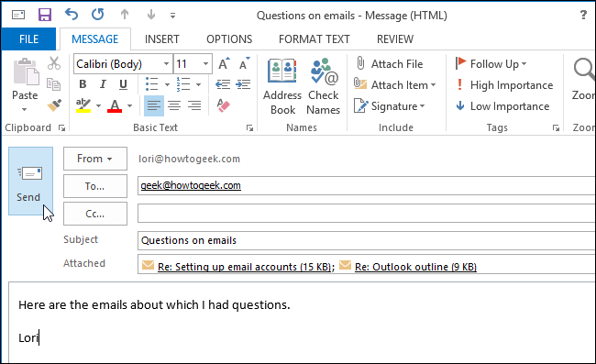Open the Clipboard dialog launcher
The height and width of the screenshot is (364, 596).
coord(61,128)
